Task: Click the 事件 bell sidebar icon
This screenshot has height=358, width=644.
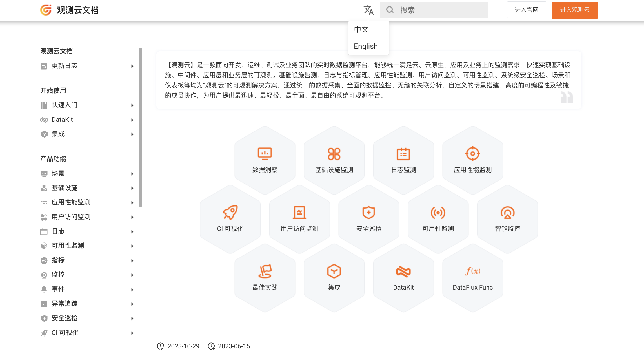Action: [x=44, y=290]
